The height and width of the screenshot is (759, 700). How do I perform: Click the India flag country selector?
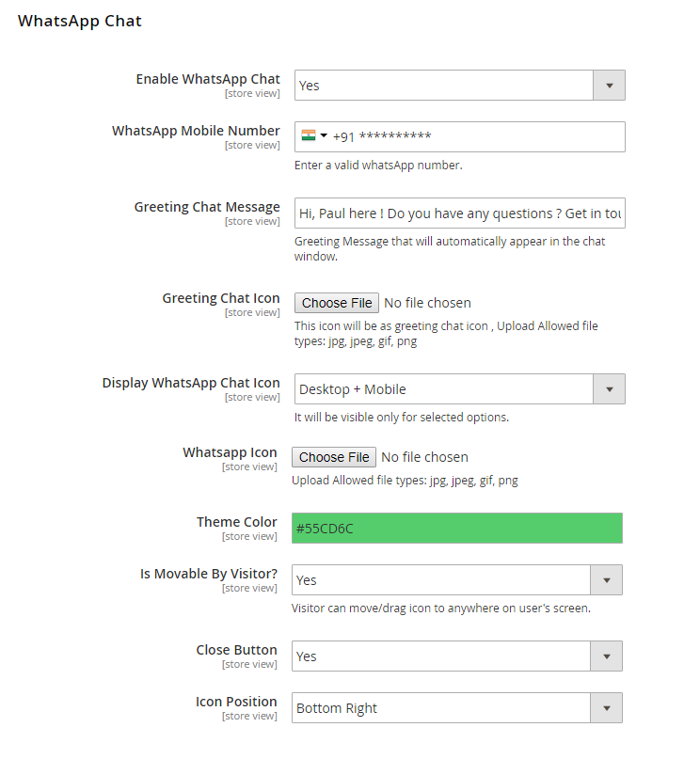(x=309, y=135)
